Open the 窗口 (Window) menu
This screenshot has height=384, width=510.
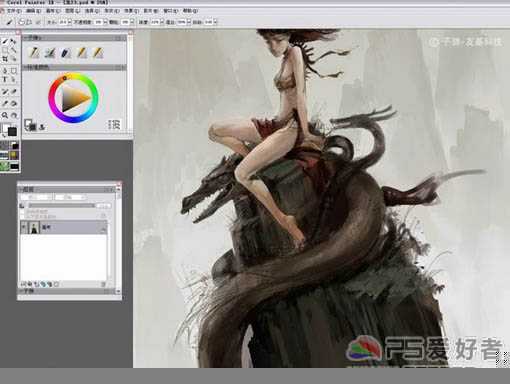click(x=171, y=11)
